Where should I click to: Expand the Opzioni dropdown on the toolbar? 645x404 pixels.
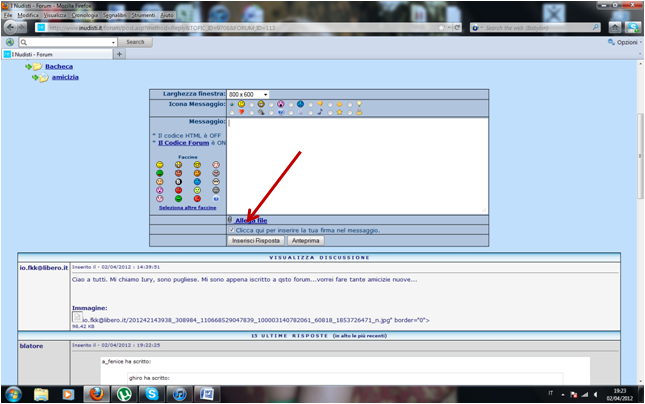click(624, 42)
